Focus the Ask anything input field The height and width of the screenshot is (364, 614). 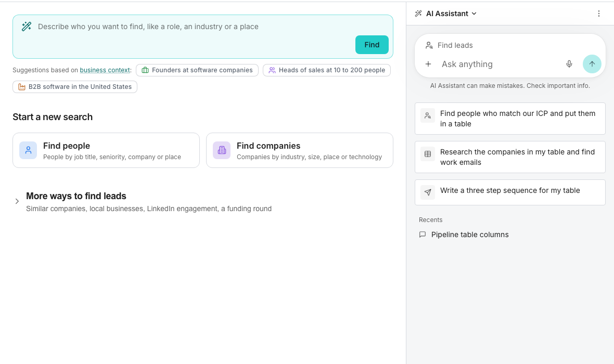pyautogui.click(x=500, y=64)
